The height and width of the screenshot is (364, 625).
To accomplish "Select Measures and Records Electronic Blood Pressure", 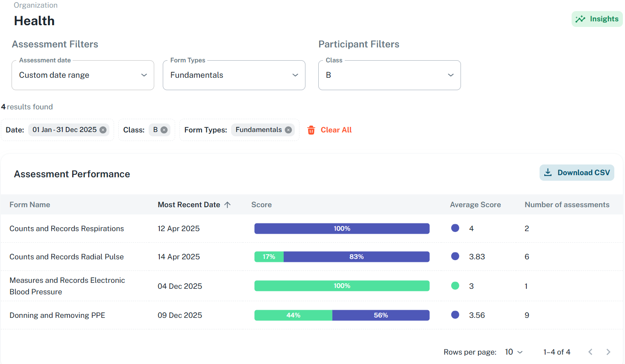I will tap(67, 286).
